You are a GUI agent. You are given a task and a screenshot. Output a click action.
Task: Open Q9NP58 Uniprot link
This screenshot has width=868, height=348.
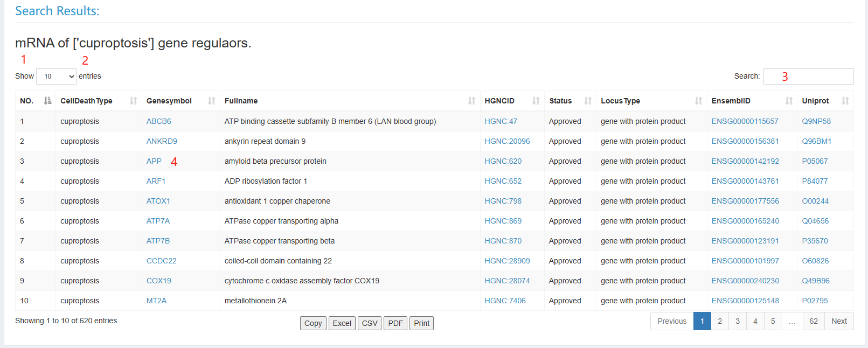[x=816, y=121]
